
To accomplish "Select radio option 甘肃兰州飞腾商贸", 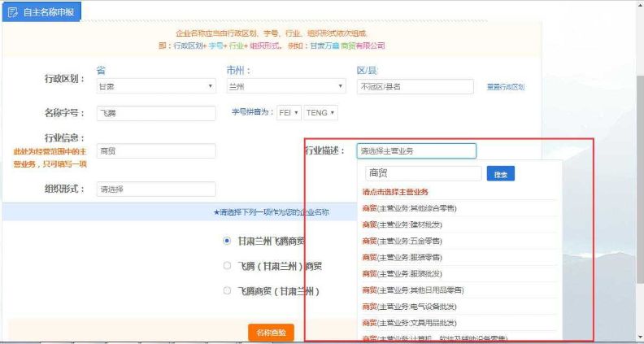I will click(227, 241).
